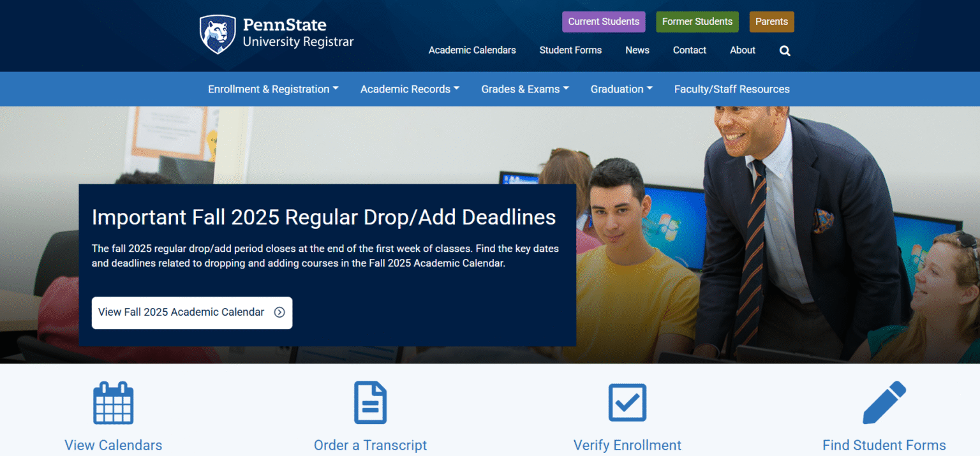Click the Penn State Nittany Lion shield logo
Image resolution: width=980 pixels, height=456 pixels.
pyautogui.click(x=217, y=33)
